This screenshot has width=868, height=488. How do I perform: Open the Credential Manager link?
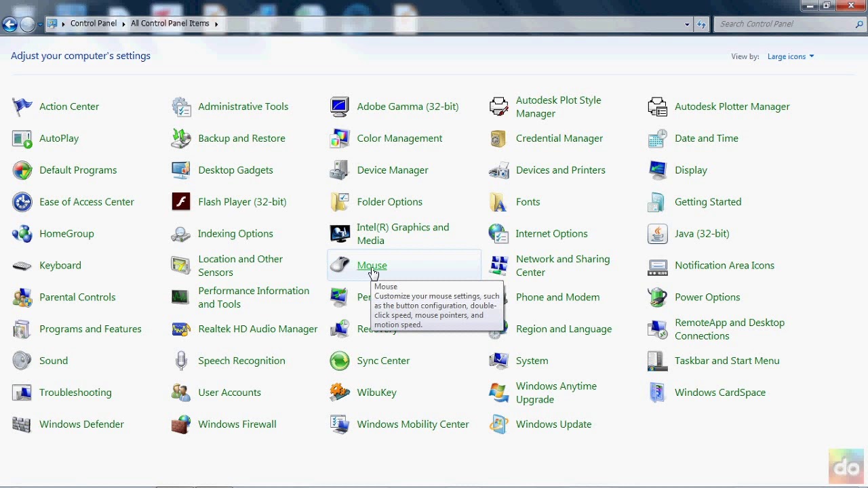(x=559, y=138)
